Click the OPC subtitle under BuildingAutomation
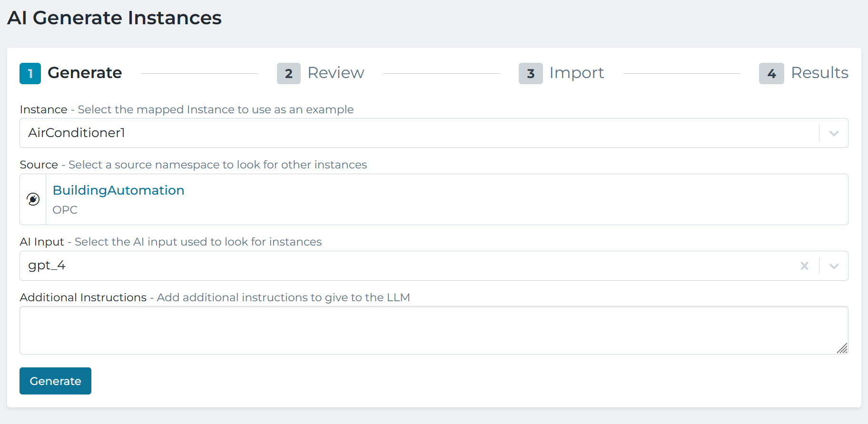 pyautogui.click(x=65, y=210)
